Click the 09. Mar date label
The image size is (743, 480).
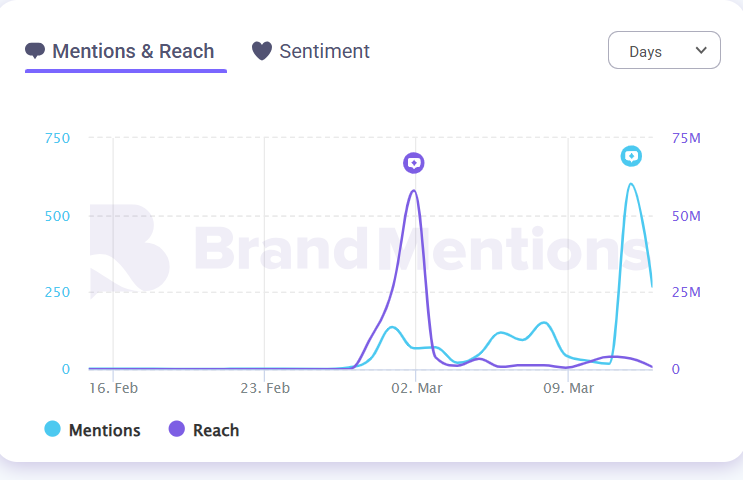[x=568, y=389]
